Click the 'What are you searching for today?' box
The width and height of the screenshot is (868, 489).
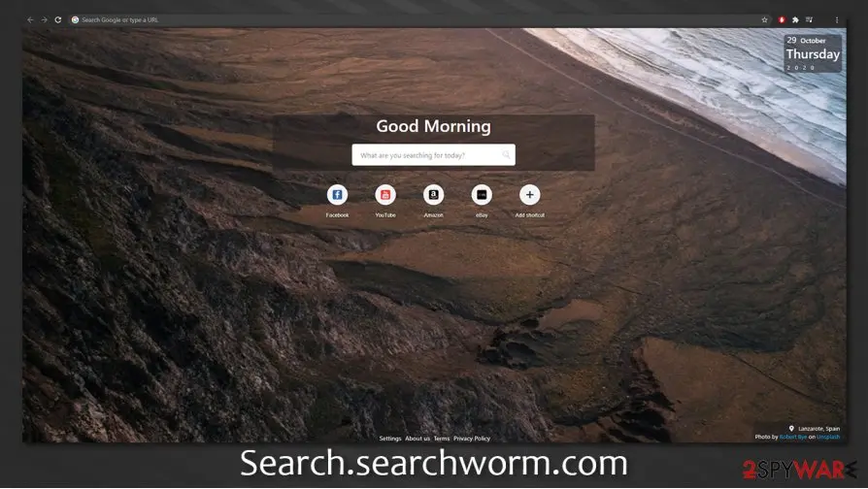pyautogui.click(x=433, y=155)
